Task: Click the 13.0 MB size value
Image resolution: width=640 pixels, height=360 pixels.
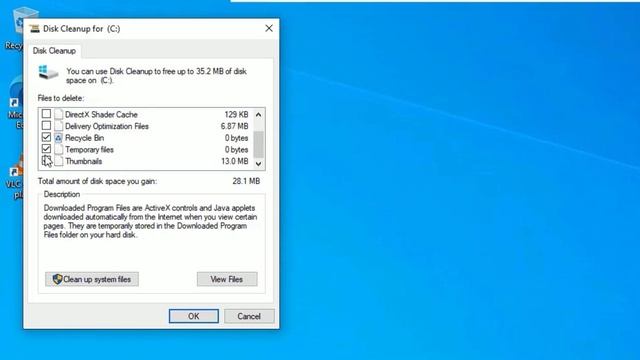Action: [235, 161]
